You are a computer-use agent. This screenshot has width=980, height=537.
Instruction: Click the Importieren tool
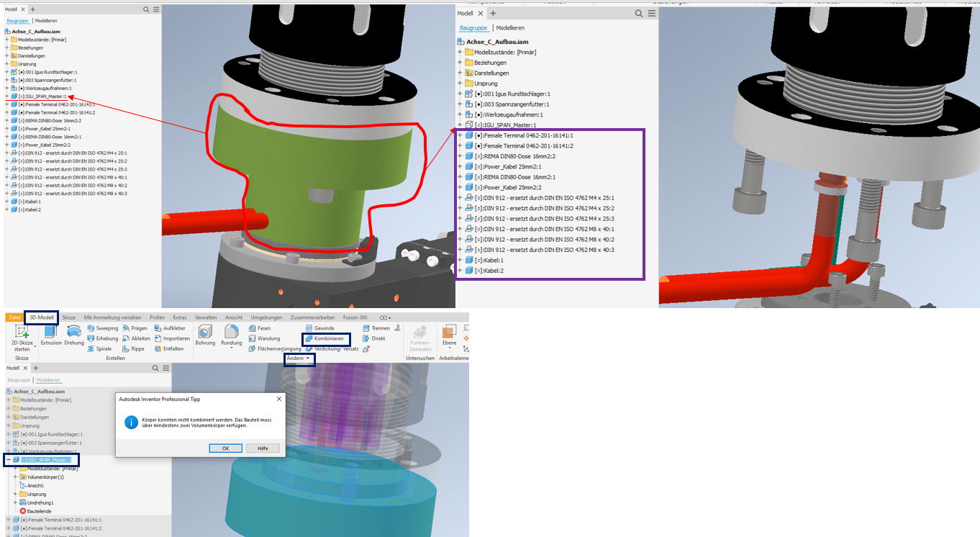172,338
